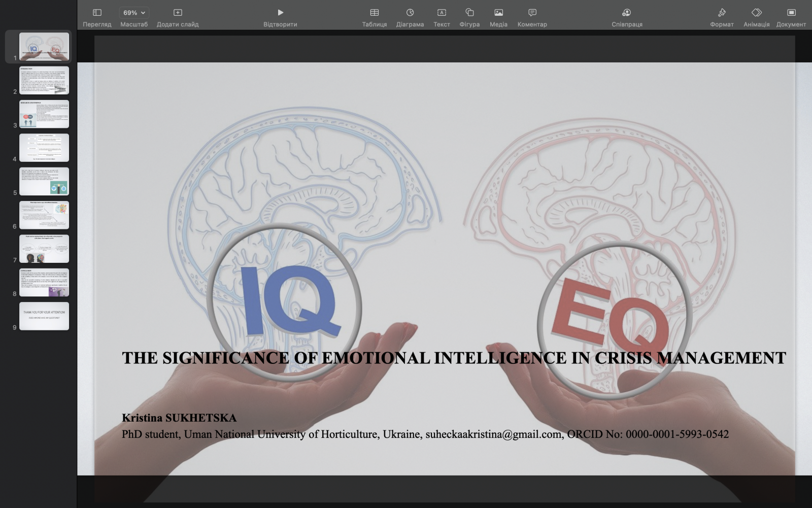The height and width of the screenshot is (508, 812).
Task: Select slide 1 thumbnail
Action: coord(44,47)
